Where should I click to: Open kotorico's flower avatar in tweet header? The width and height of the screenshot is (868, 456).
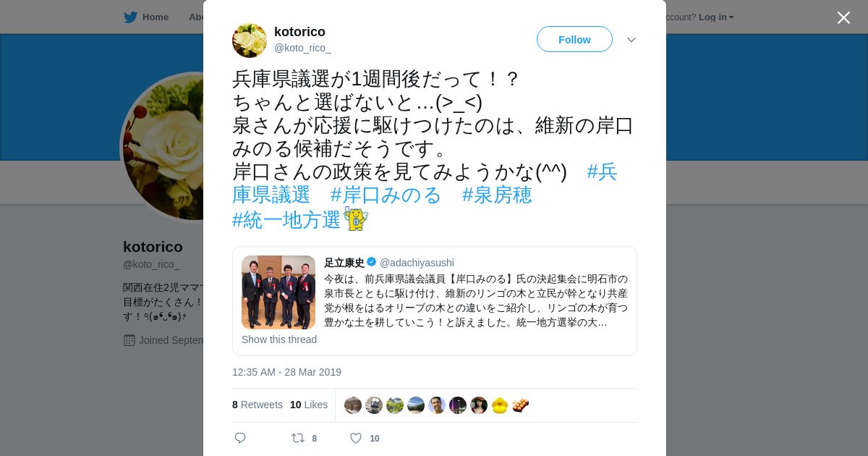tap(250, 41)
